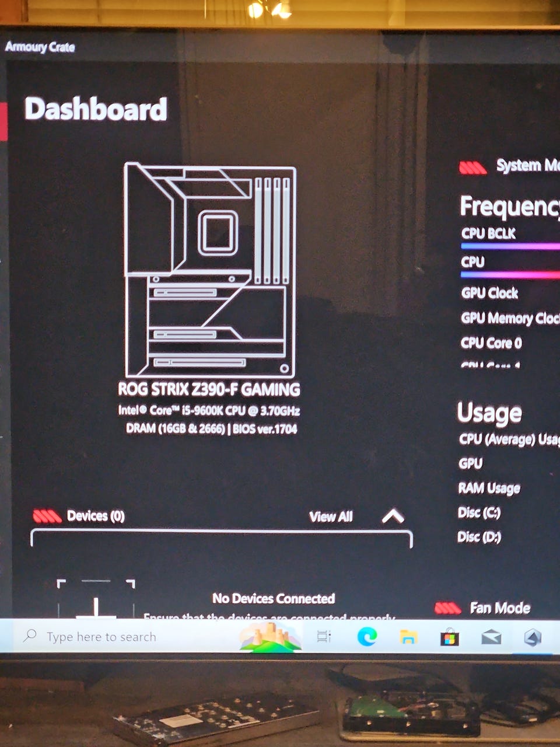Open View All devices link

331,516
